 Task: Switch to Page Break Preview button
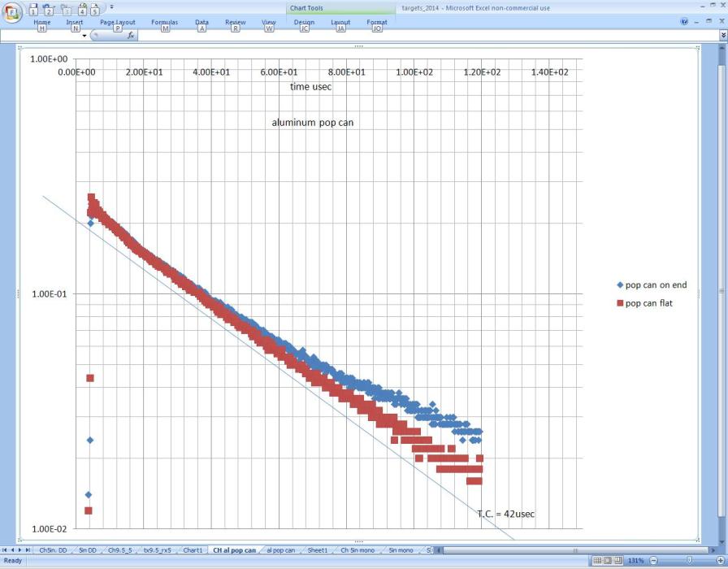point(618,561)
